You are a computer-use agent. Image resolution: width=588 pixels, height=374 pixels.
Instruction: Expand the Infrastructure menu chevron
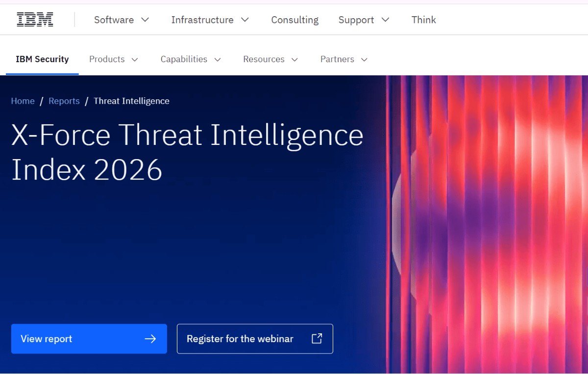point(245,20)
